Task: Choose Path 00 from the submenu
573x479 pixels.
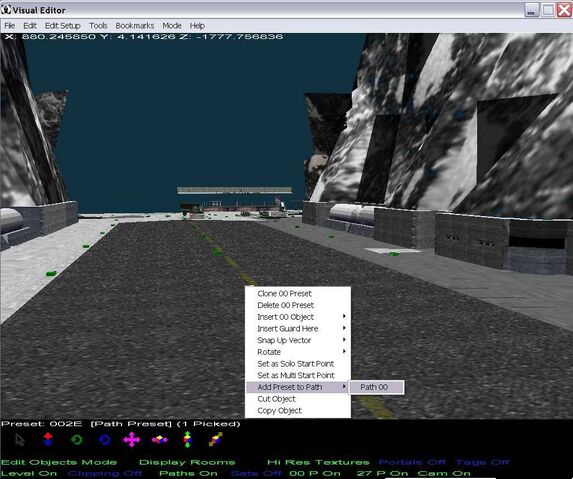Action: tap(377, 387)
